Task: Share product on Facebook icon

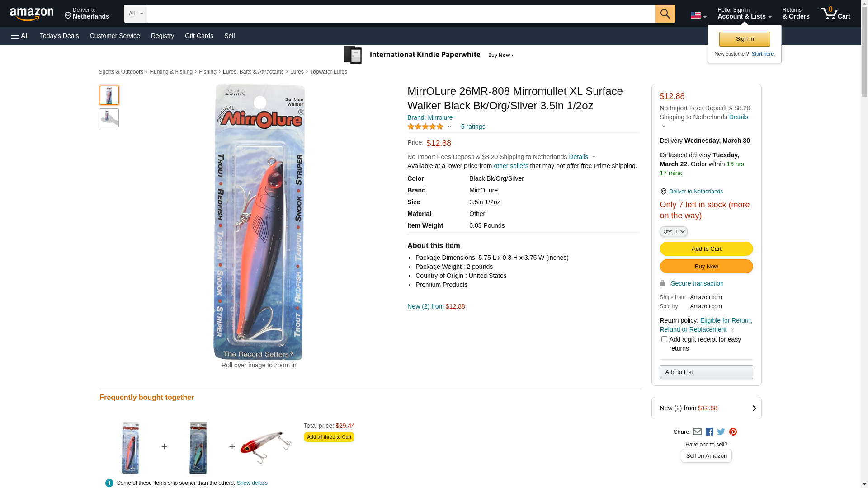Action: pos(709,432)
